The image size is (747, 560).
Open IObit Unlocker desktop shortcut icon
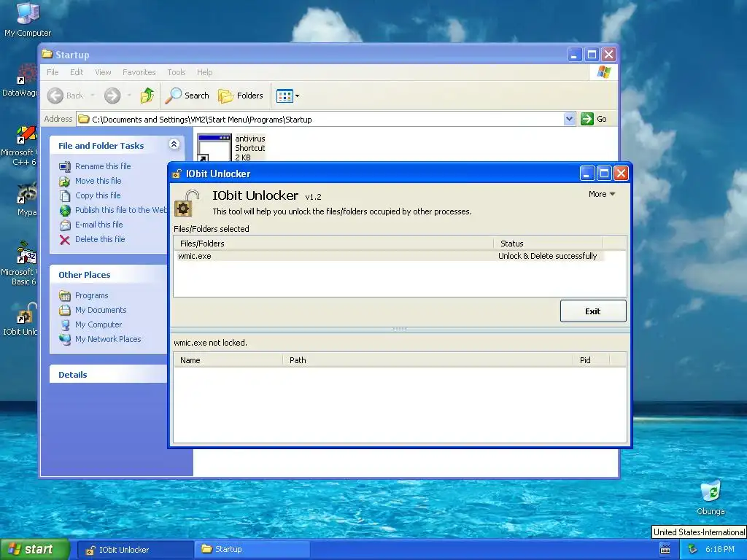click(x=22, y=319)
